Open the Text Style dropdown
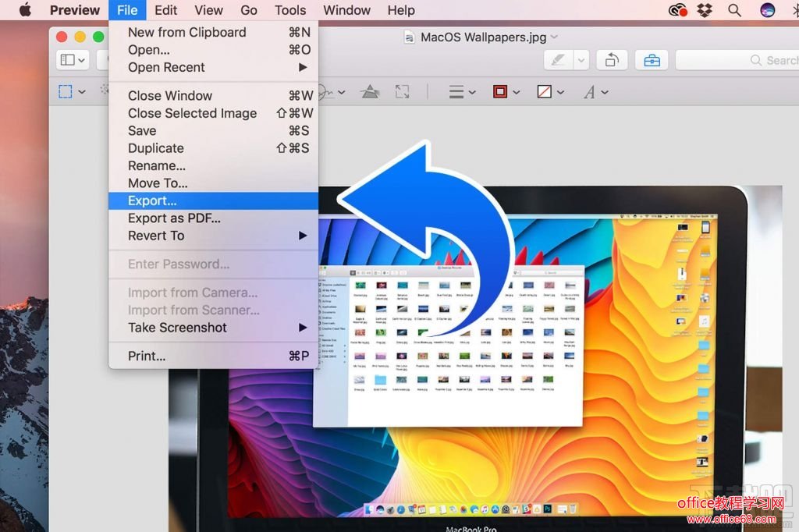The height and width of the screenshot is (532, 799). (595, 92)
